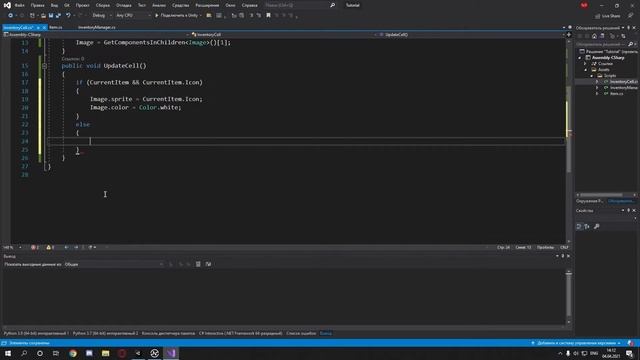Click the Navigate Backward toolbar icon
The height and width of the screenshot is (360, 640).
[11, 16]
